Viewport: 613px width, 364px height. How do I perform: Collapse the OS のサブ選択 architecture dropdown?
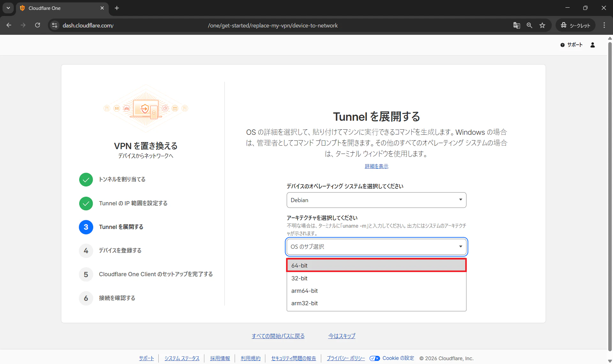(x=376, y=247)
